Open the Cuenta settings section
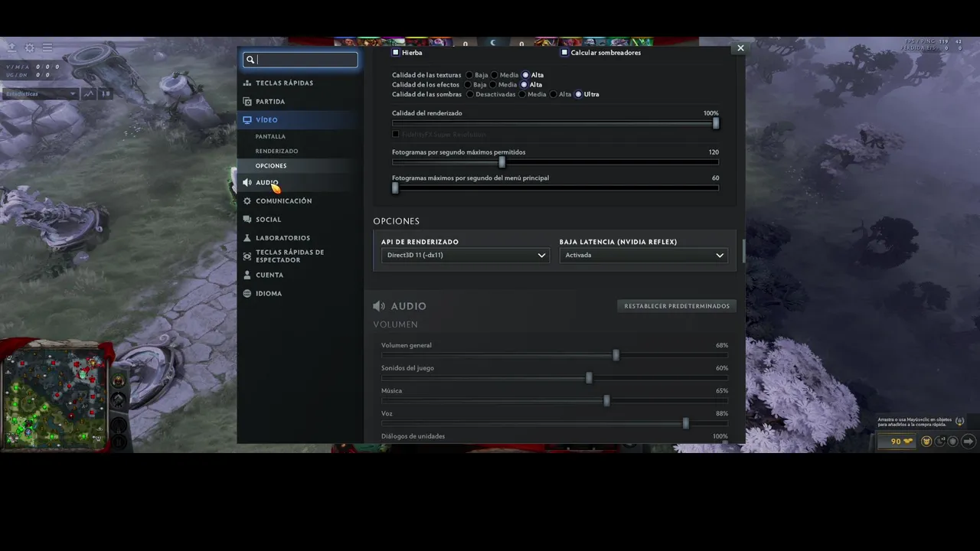Screen dimensions: 980x551 point(269,275)
